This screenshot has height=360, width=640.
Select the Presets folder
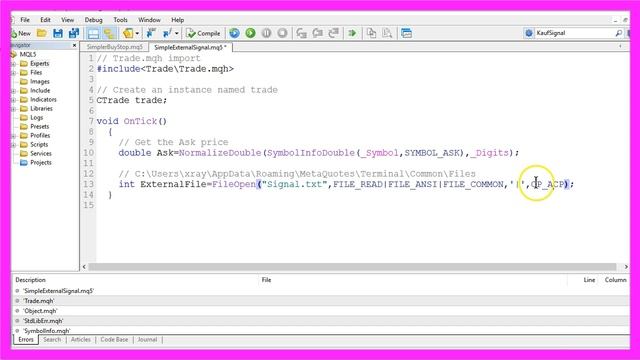tap(40, 127)
